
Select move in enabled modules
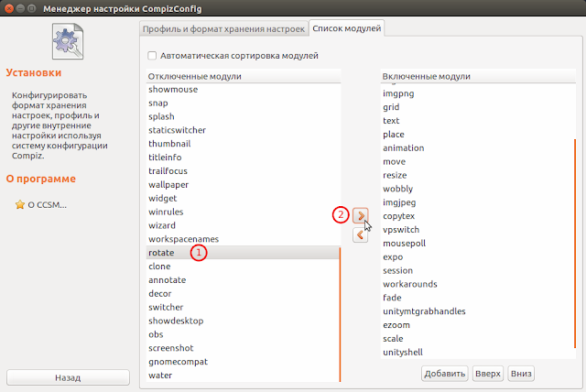(x=477, y=162)
